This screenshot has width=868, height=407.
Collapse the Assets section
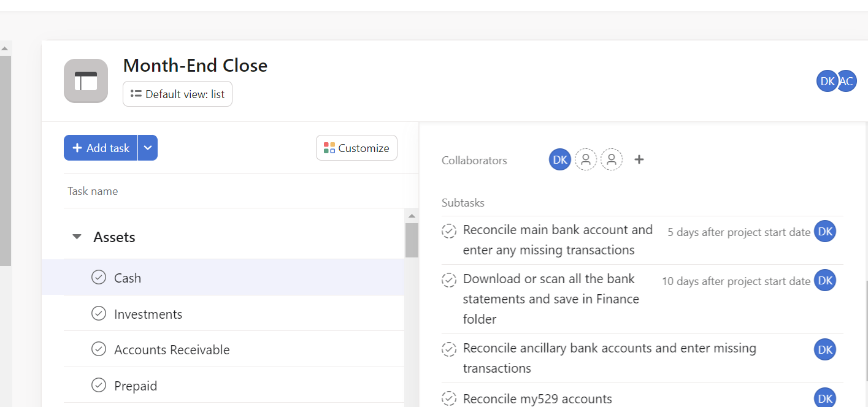[77, 237]
